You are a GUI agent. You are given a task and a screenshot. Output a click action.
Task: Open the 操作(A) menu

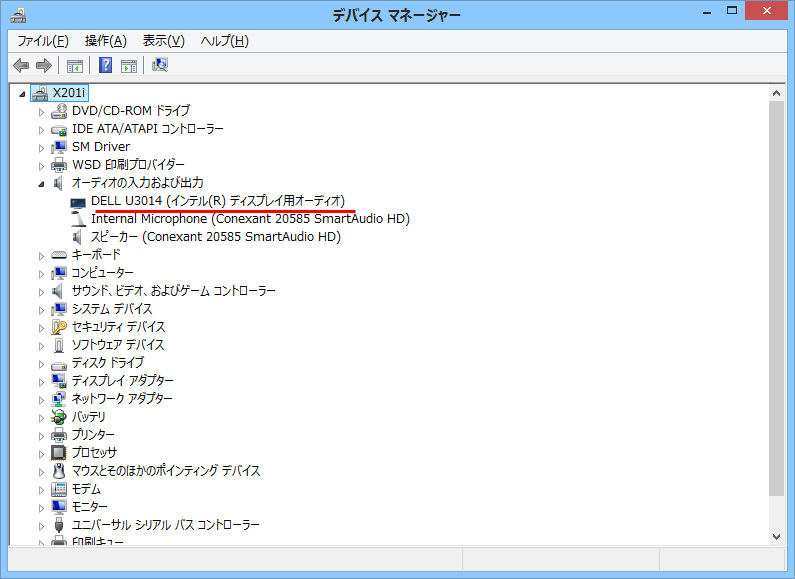click(x=106, y=41)
